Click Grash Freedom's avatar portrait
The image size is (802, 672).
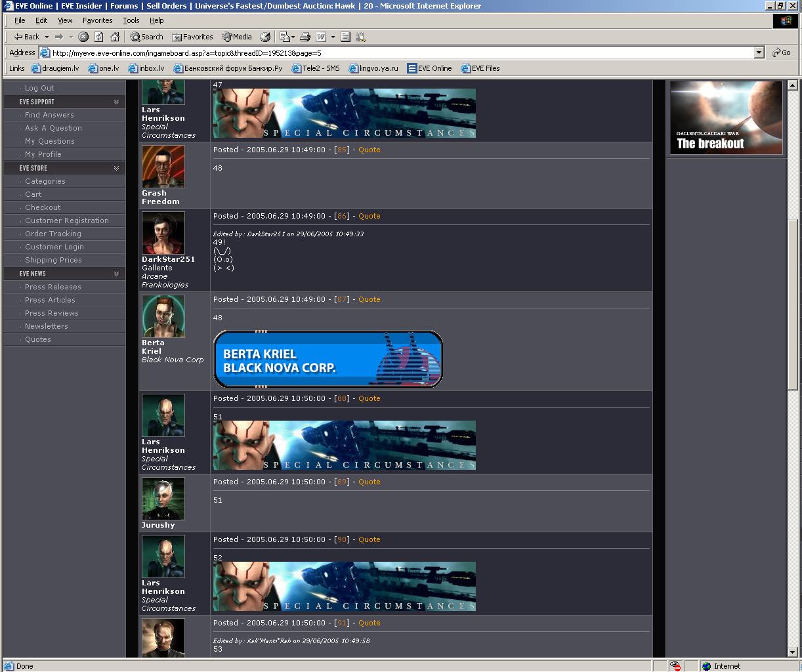click(x=163, y=167)
